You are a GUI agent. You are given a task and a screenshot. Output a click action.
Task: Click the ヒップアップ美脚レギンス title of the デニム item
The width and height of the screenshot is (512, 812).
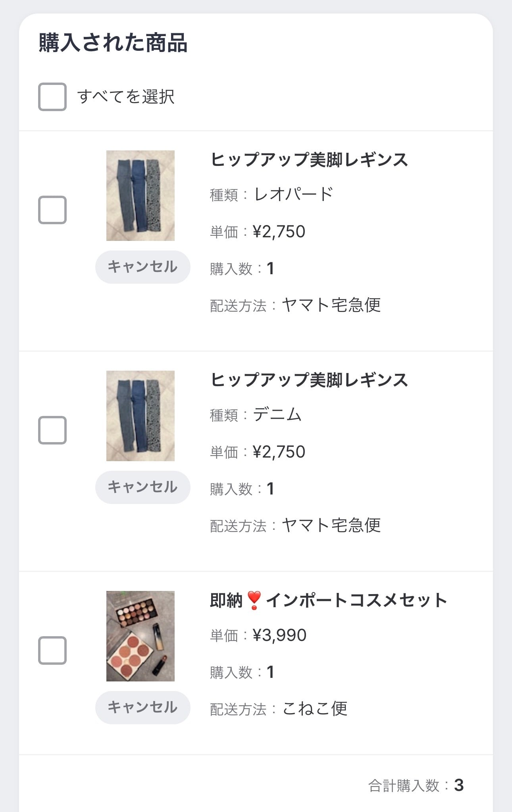click(x=309, y=380)
